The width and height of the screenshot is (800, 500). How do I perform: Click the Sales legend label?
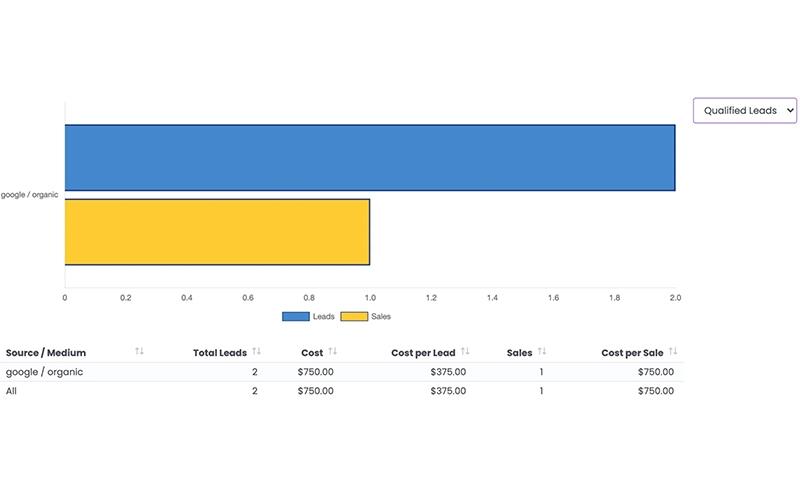381,316
